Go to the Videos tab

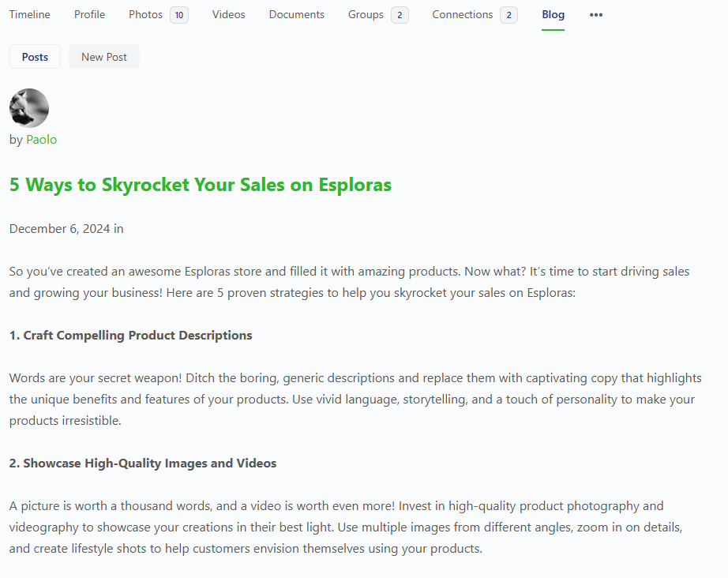pos(228,15)
